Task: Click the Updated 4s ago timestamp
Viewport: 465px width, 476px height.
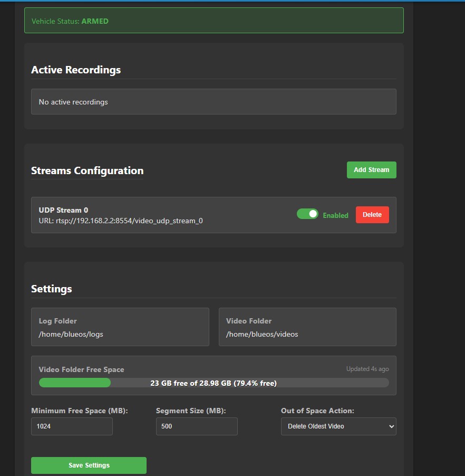Action: [x=367, y=369]
